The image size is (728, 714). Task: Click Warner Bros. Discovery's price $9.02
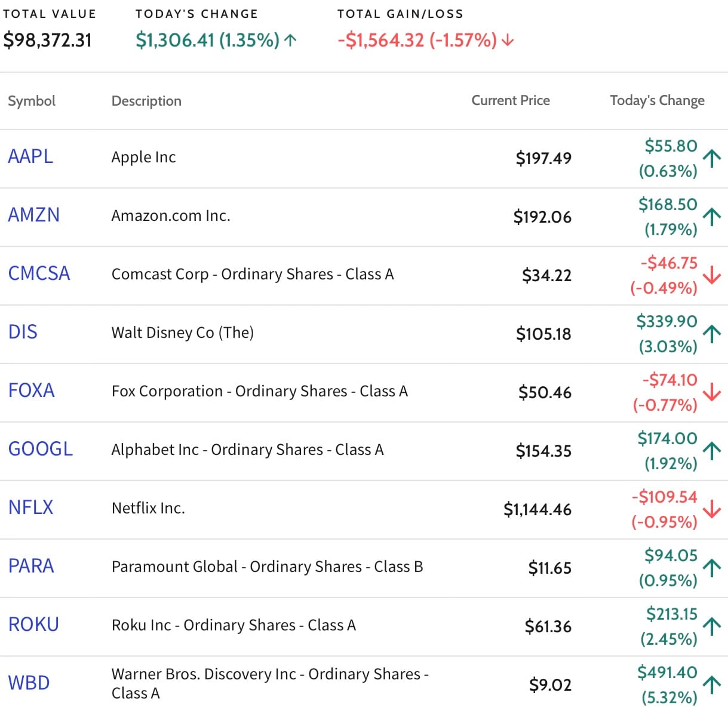[x=550, y=685]
